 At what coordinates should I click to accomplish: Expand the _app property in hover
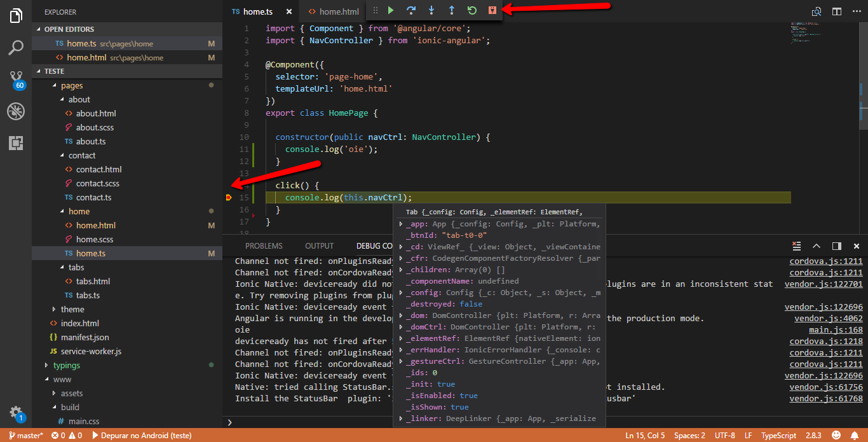[401, 224]
